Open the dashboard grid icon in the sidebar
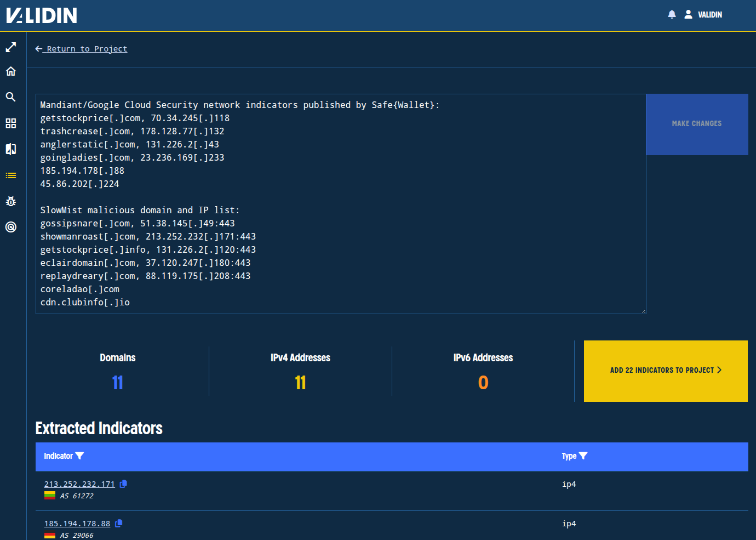Viewport: 756px width, 540px height. coord(11,123)
